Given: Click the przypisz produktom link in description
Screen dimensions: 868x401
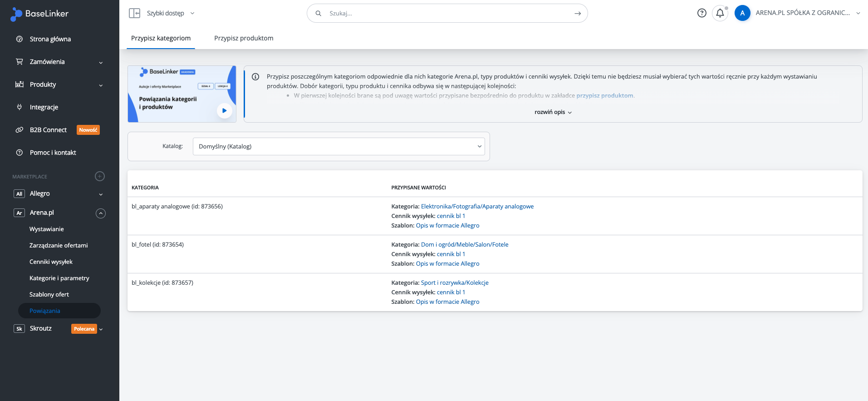Looking at the screenshot, I should tap(605, 95).
